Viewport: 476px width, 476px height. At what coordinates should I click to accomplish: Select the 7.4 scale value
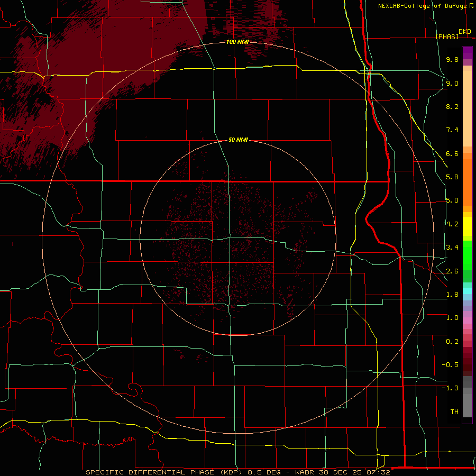pos(452,130)
